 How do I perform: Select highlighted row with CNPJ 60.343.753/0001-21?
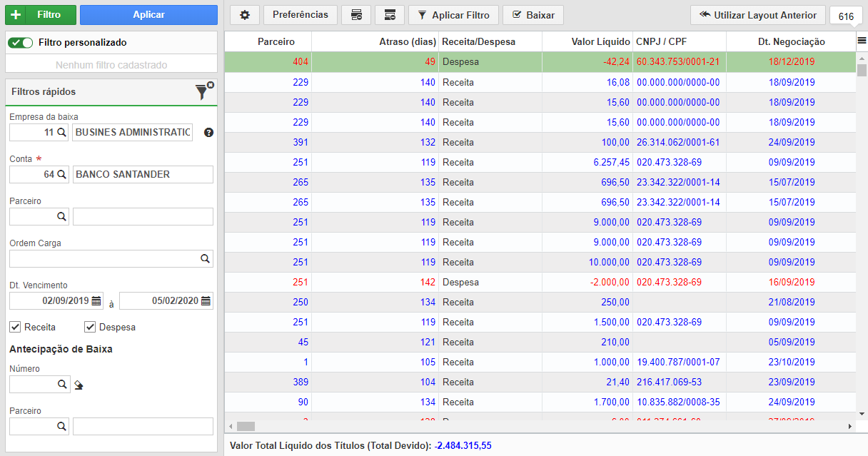tap(540, 62)
